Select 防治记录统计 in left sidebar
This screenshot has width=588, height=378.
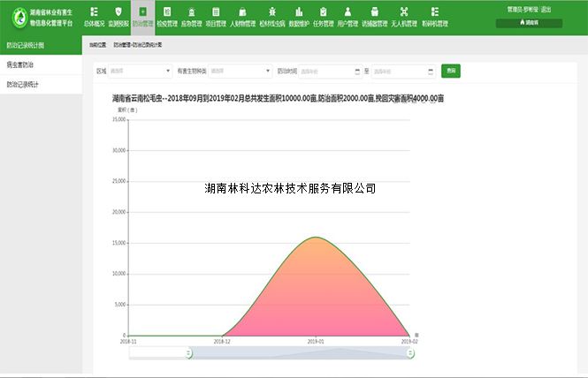click(x=41, y=85)
